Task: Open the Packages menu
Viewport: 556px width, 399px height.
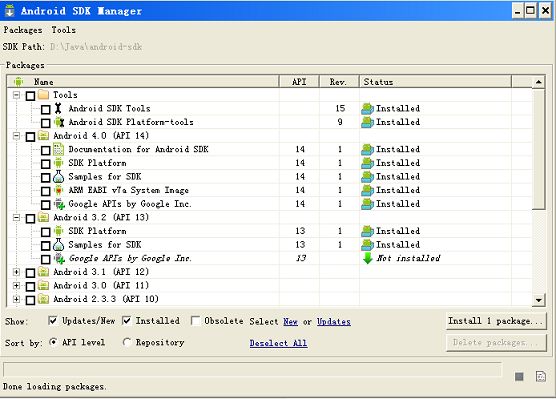Action: pos(23,30)
